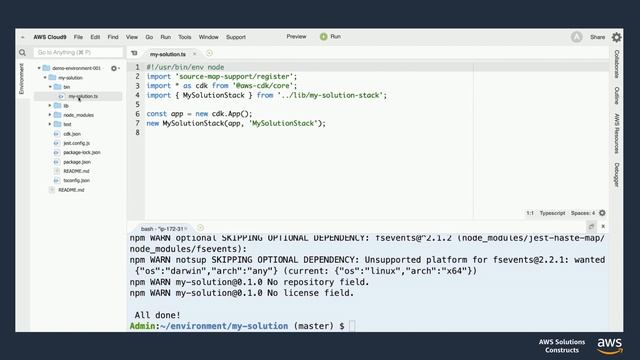Click the package-lock.json file icon
Viewport: 640px width, 360px height.
click(x=57, y=152)
